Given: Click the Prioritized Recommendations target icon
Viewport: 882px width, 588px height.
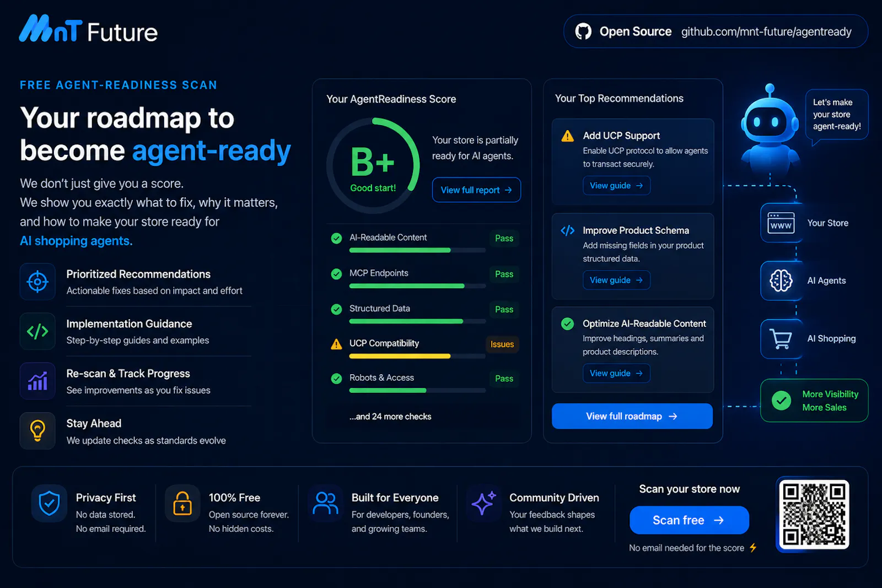Looking at the screenshot, I should point(37,282).
